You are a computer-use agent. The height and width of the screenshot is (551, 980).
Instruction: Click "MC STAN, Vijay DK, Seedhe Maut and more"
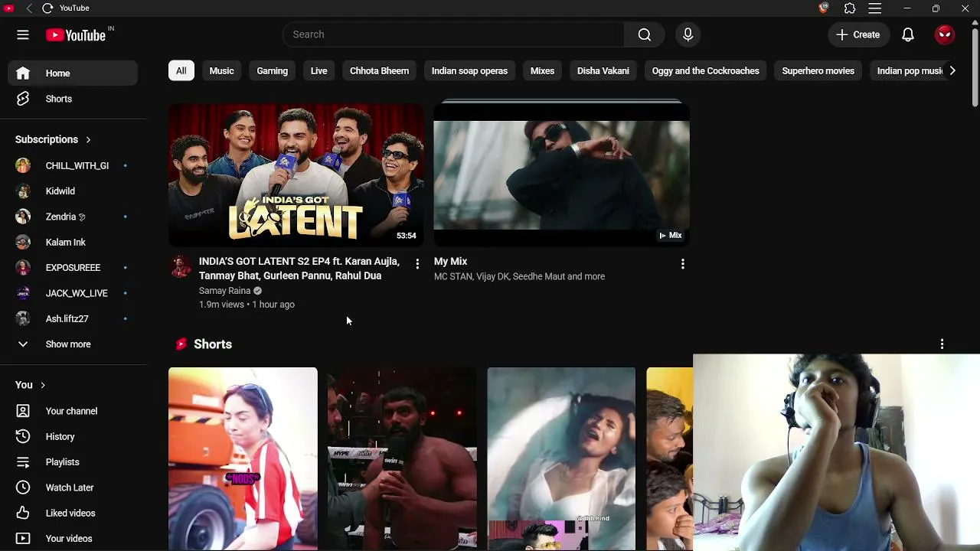[519, 276]
